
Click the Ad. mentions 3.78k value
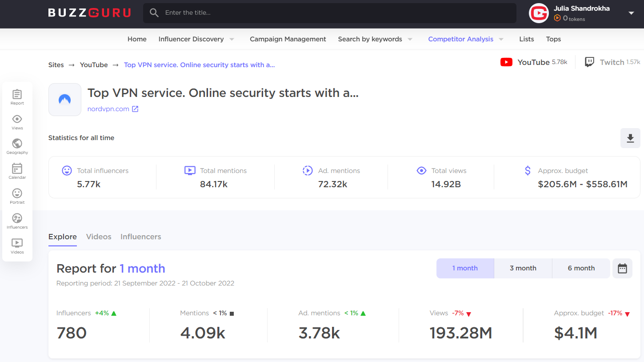pyautogui.click(x=319, y=333)
